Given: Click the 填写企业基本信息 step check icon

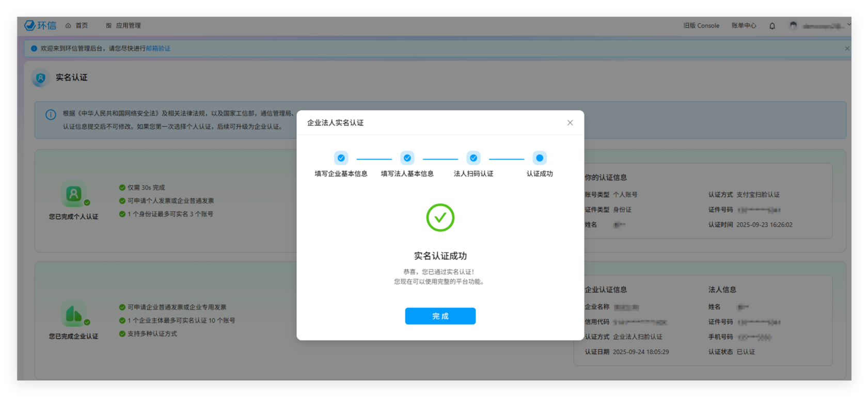Looking at the screenshot, I should point(341,158).
